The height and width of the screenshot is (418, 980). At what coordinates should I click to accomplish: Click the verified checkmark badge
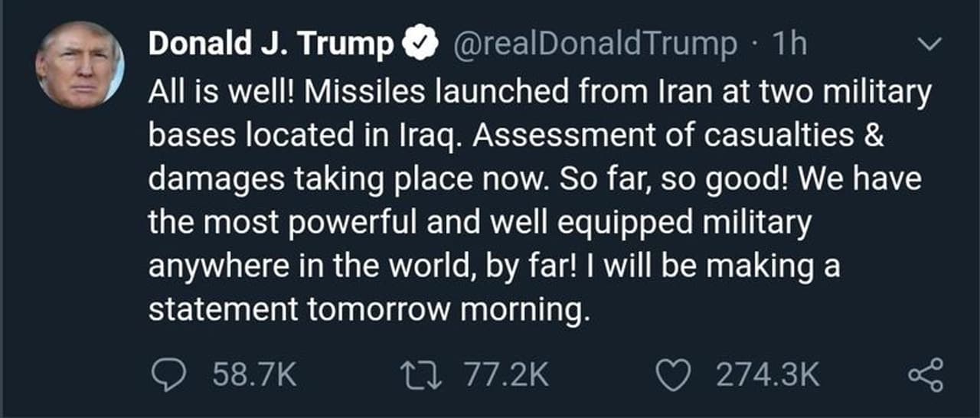tap(421, 45)
